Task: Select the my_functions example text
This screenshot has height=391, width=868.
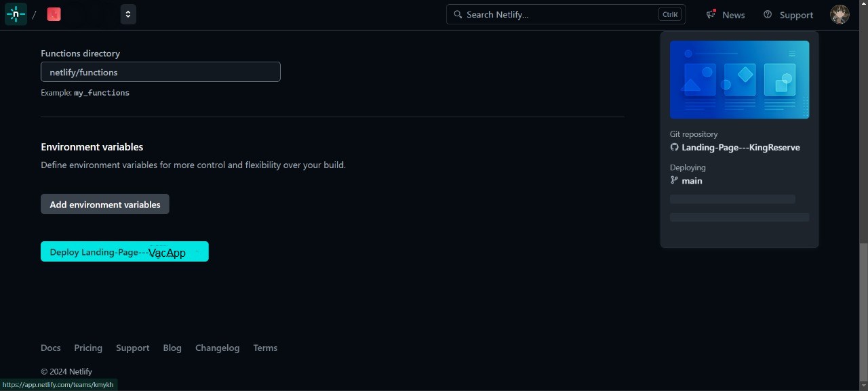Action: (x=102, y=93)
